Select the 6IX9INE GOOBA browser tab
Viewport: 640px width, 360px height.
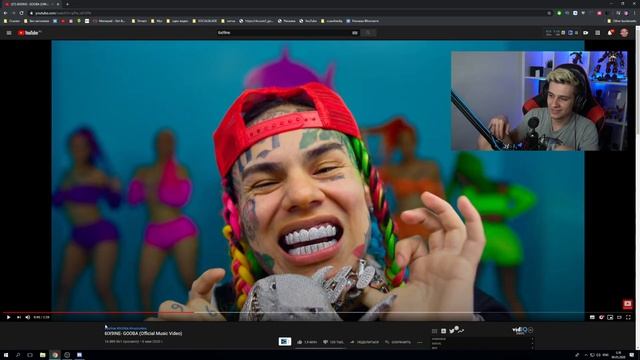[x=32, y=4]
